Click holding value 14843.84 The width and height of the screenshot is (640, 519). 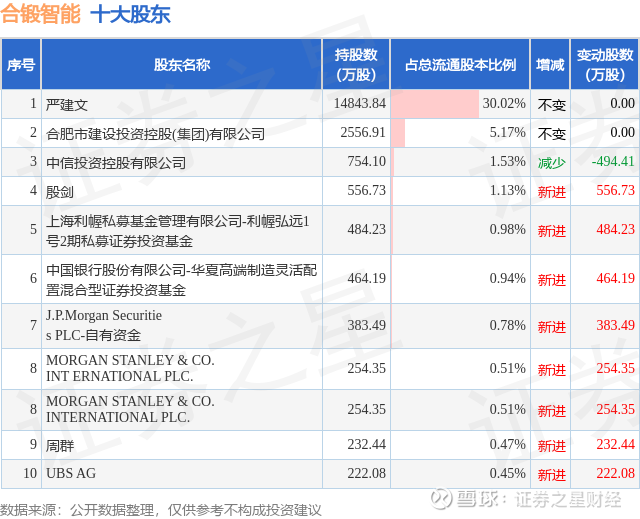coord(360,103)
